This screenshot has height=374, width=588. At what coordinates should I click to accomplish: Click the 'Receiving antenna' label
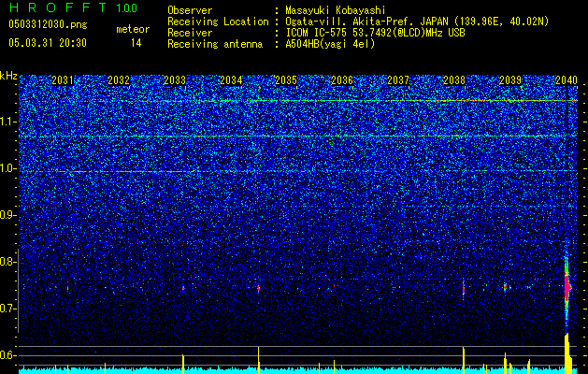point(215,44)
